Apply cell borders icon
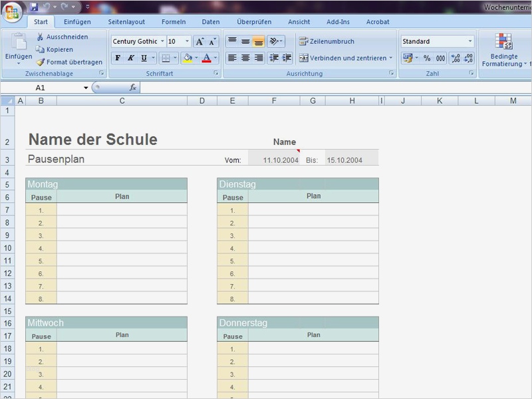Image resolution: width=532 pixels, height=399 pixels. click(x=166, y=58)
